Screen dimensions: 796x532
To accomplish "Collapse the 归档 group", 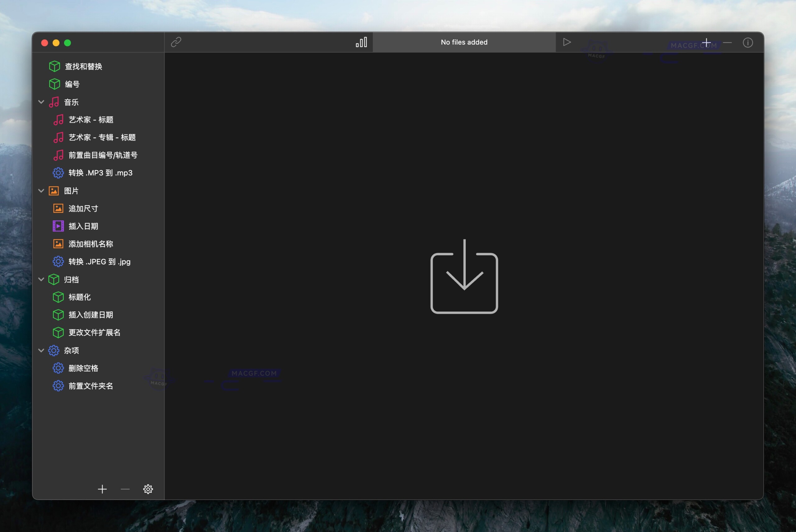I will [x=41, y=279].
